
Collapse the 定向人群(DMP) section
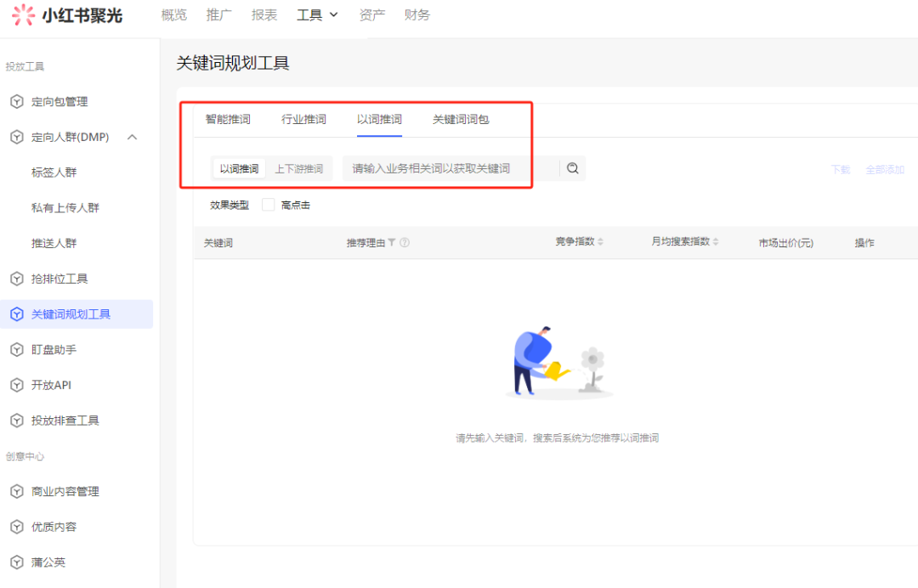pos(130,137)
